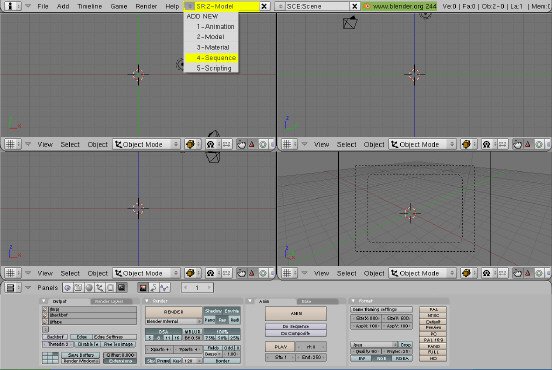The image size is (552, 370).
Task: Show the Sound block buttons sub-context icon
Action: pyautogui.click(x=164, y=288)
